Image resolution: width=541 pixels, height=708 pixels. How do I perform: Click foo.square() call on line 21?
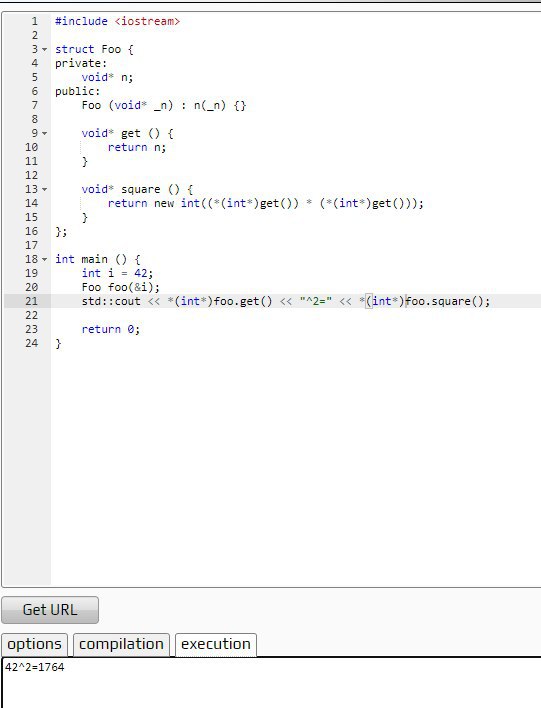444,301
